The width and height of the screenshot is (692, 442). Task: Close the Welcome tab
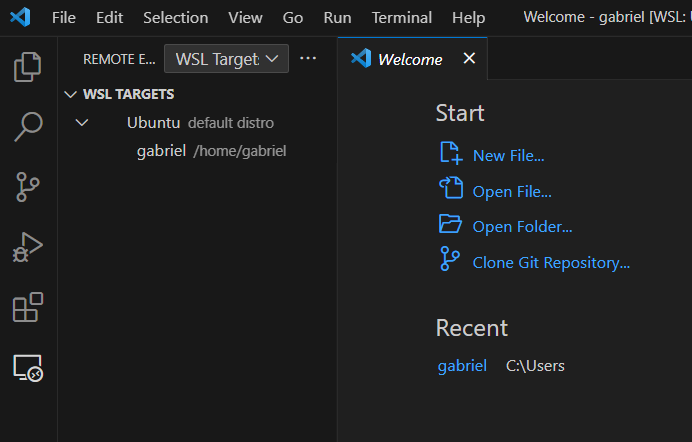[x=469, y=58]
